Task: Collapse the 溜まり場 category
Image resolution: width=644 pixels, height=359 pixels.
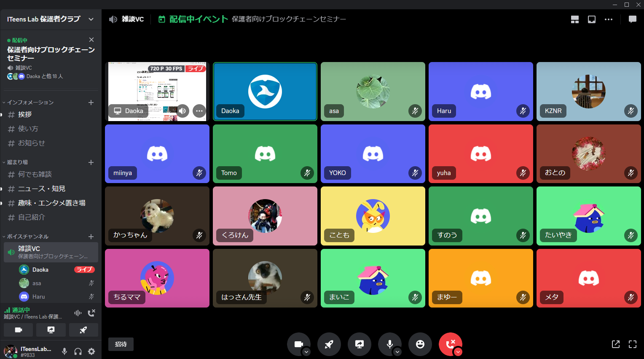Action: pos(15,162)
